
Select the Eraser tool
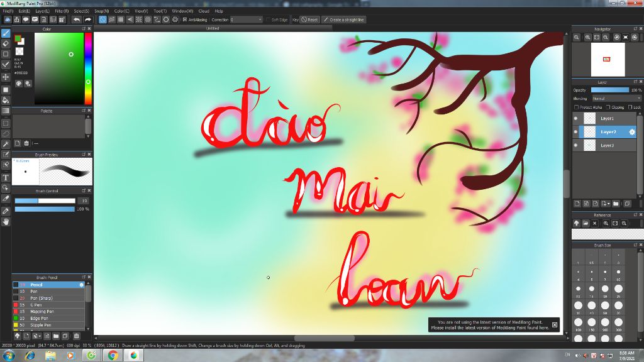coord(6,43)
